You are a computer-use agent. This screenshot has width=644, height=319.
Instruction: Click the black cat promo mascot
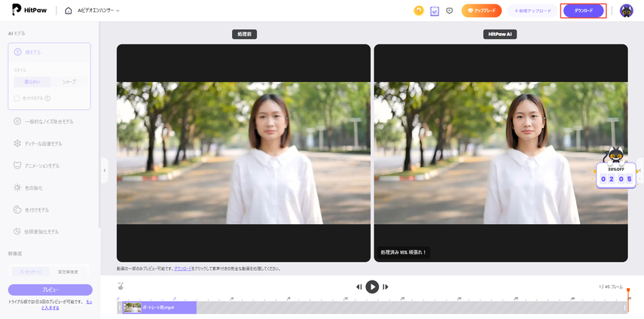point(615,156)
